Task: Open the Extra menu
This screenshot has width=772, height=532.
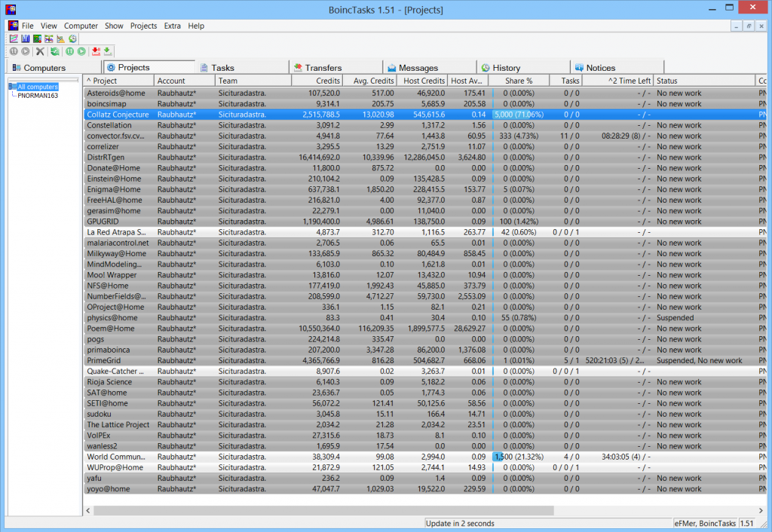Action: (x=173, y=26)
